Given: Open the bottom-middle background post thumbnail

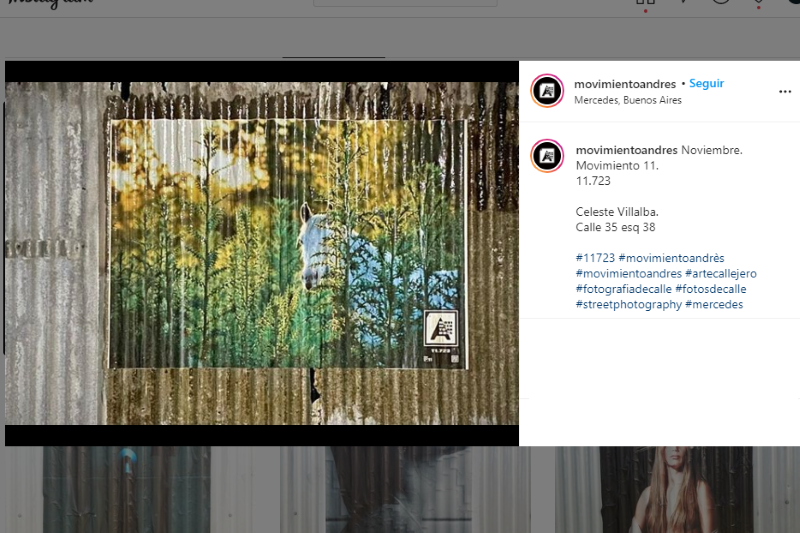Looking at the screenshot, I should [x=399, y=489].
